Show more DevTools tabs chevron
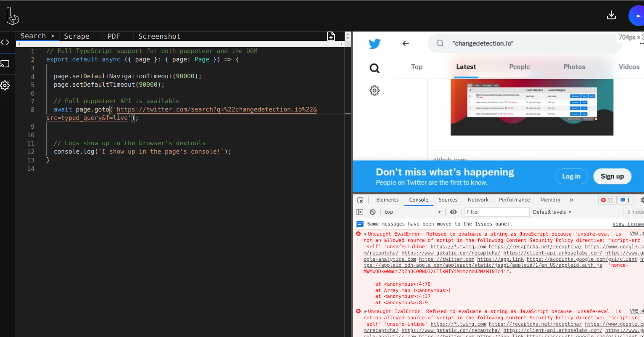The width and height of the screenshot is (644, 337). pyautogui.click(x=572, y=200)
